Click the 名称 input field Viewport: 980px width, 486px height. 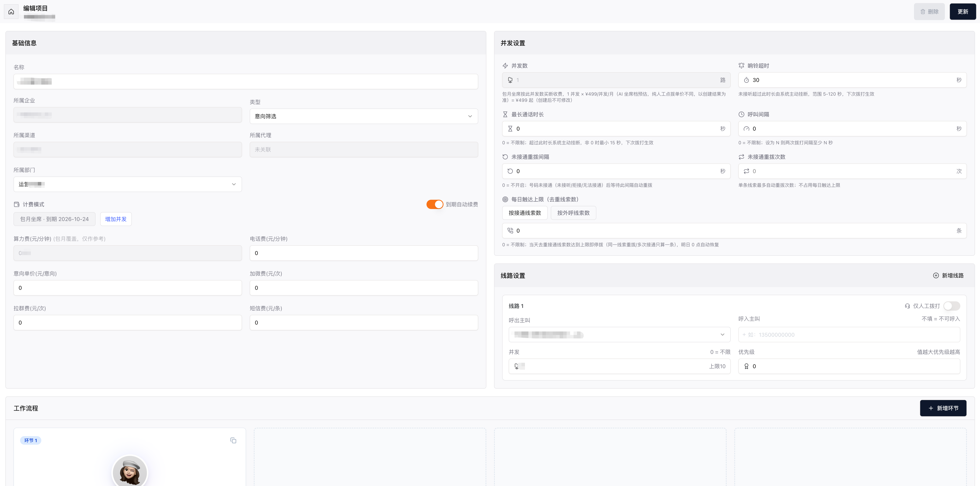pos(246,82)
